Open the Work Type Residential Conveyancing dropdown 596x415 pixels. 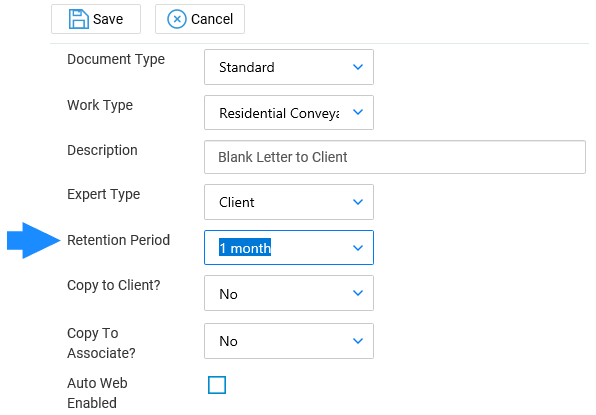click(x=289, y=112)
